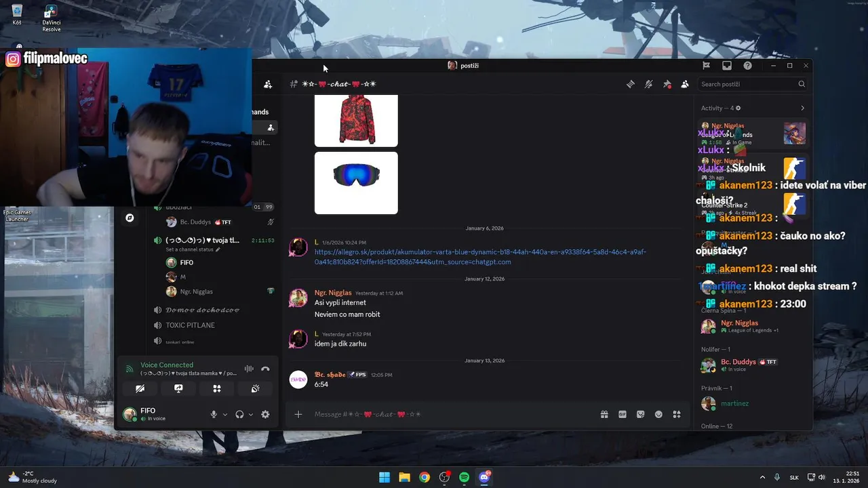This screenshot has width=868, height=488.
Task: Open the blue ski goggles image
Action: [x=356, y=183]
